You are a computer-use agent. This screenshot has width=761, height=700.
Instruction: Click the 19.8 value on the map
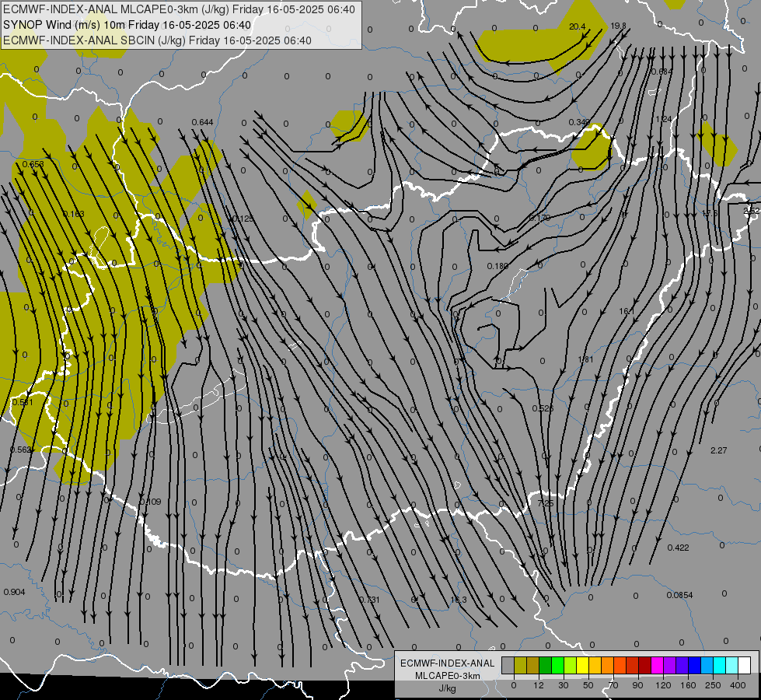(618, 26)
